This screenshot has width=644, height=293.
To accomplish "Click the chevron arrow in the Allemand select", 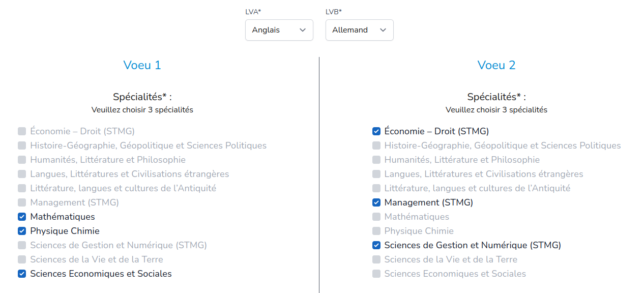I will [383, 30].
